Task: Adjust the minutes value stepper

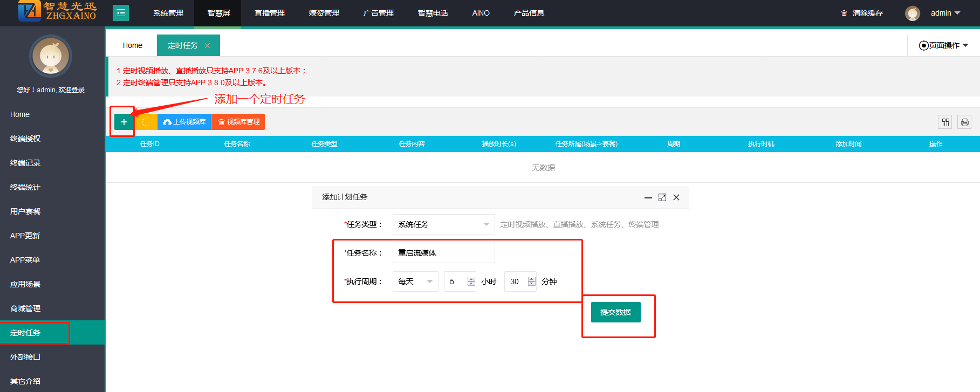Action: [x=531, y=281]
